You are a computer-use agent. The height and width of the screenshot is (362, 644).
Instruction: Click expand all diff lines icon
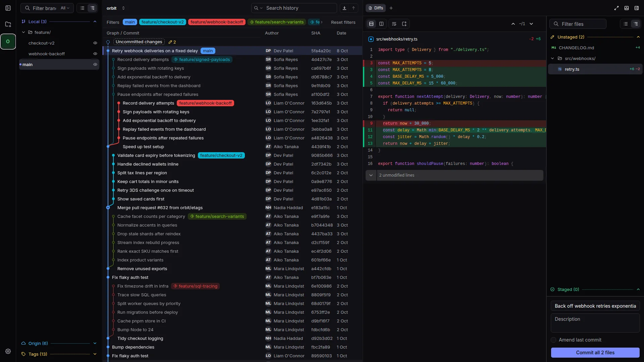[x=404, y=24]
